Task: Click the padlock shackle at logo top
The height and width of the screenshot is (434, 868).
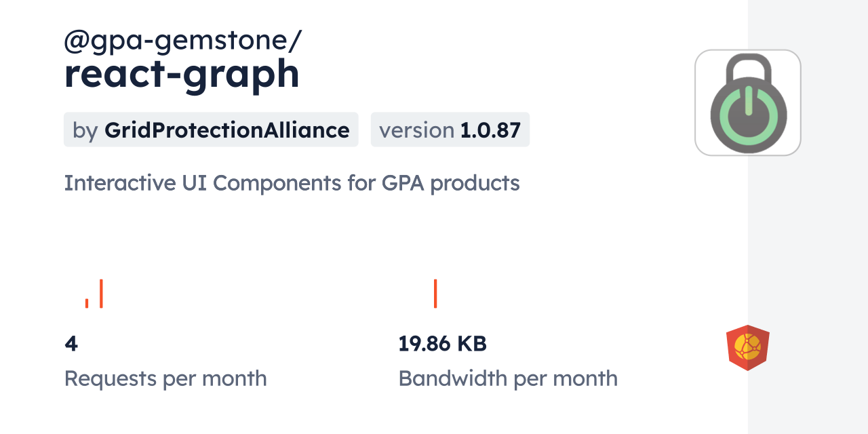Action: [x=748, y=69]
